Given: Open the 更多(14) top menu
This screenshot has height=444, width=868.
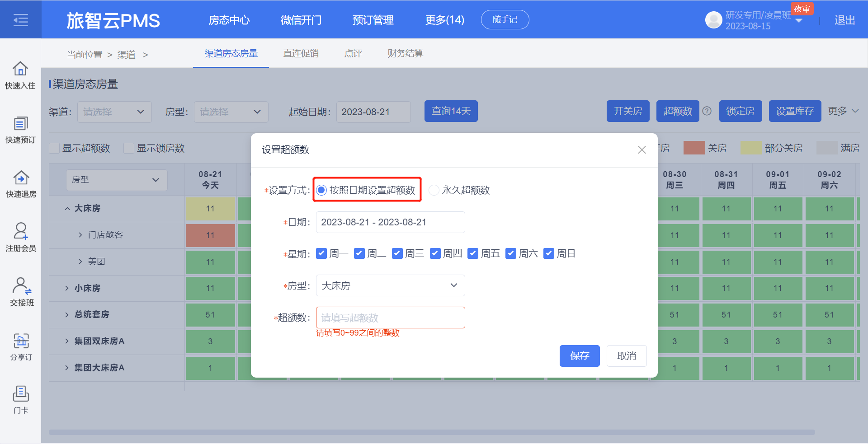Looking at the screenshot, I should [x=445, y=20].
